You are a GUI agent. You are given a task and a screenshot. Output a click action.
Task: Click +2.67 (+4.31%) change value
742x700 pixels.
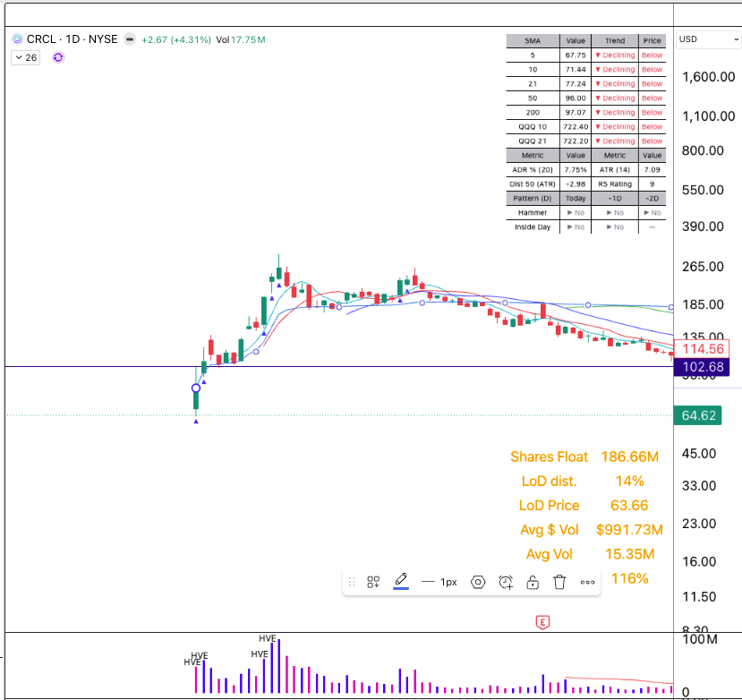coord(176,39)
